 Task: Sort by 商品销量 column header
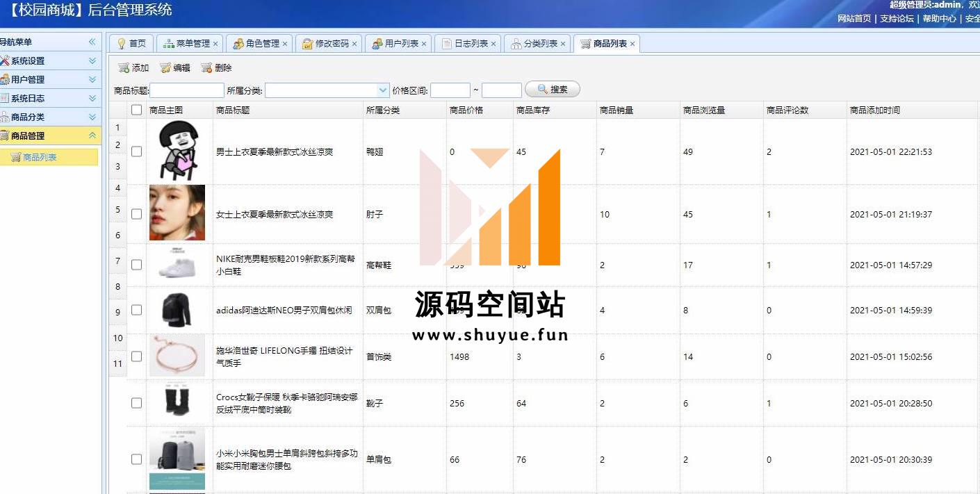click(638, 110)
